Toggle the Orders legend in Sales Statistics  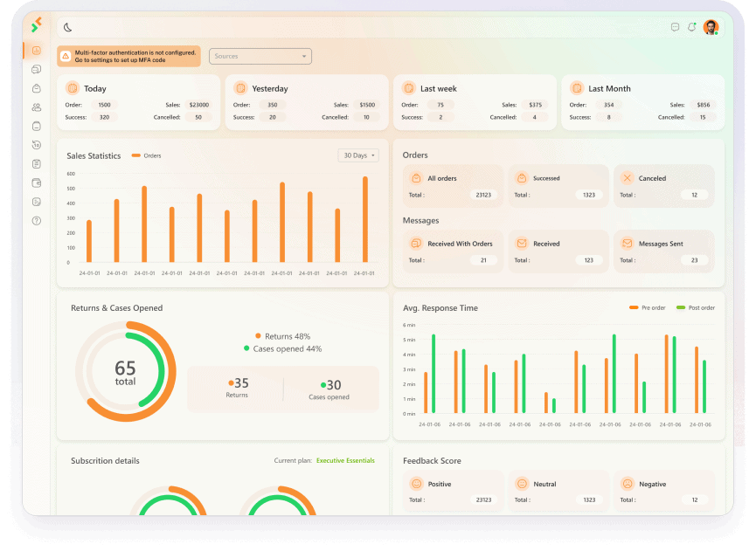[147, 155]
